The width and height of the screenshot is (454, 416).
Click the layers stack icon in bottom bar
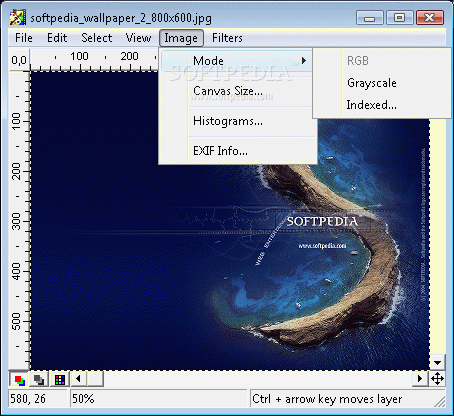pyautogui.click(x=39, y=380)
